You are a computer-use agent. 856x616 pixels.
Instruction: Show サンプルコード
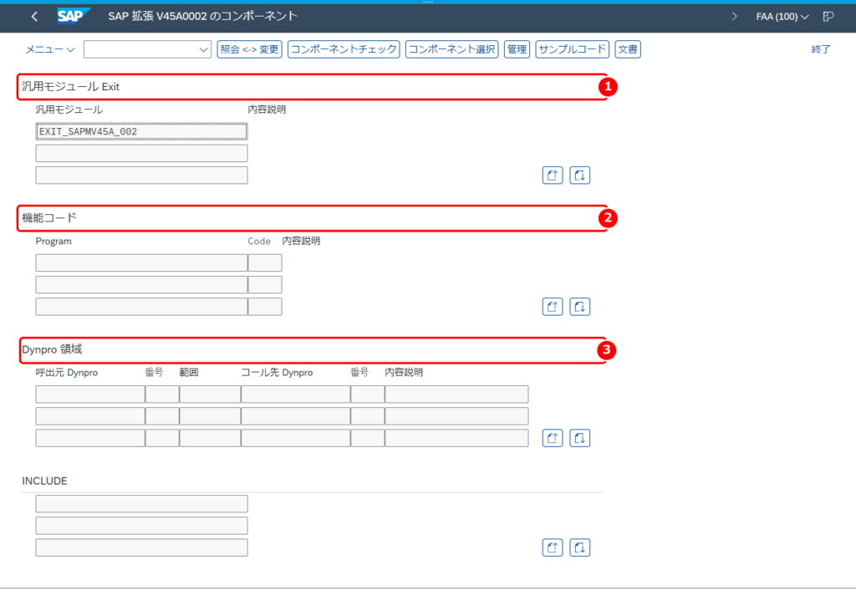point(572,49)
